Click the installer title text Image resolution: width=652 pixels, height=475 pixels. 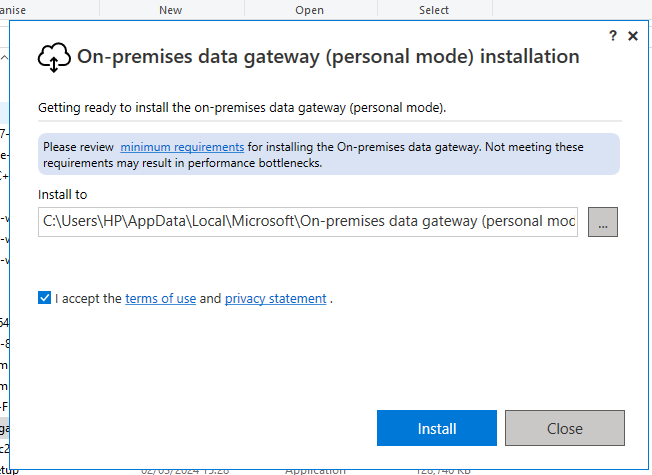[x=328, y=57]
